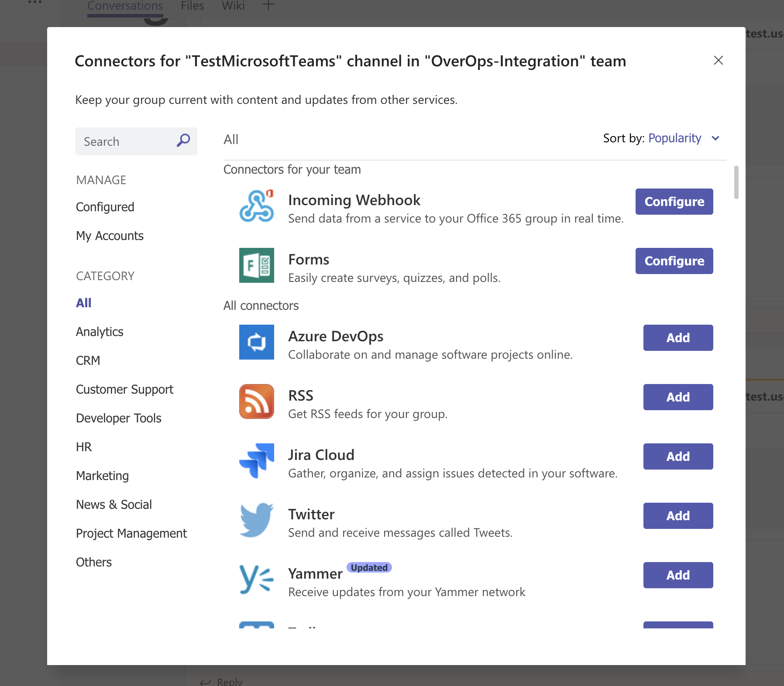
Task: Click the Incoming Webhook connector icon
Action: pyautogui.click(x=257, y=206)
